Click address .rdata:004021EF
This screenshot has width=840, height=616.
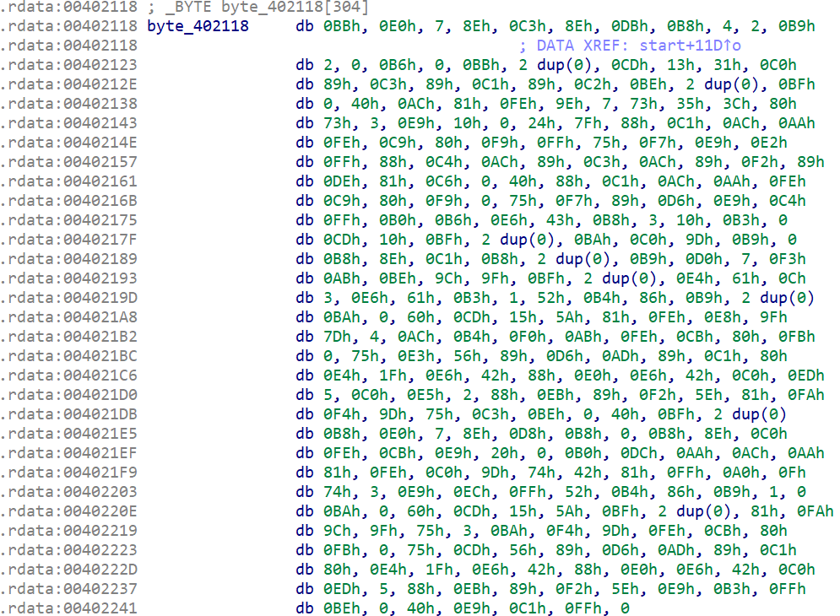click(x=68, y=453)
